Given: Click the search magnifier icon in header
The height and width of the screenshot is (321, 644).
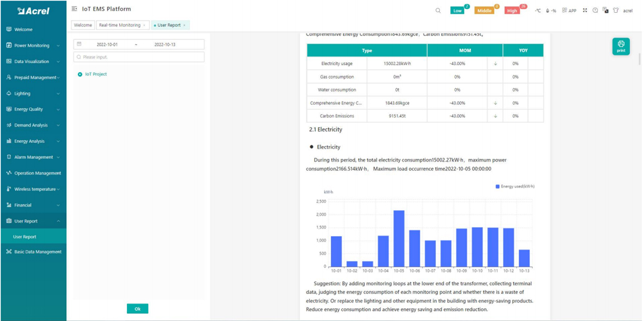Looking at the screenshot, I should pyautogui.click(x=438, y=11).
